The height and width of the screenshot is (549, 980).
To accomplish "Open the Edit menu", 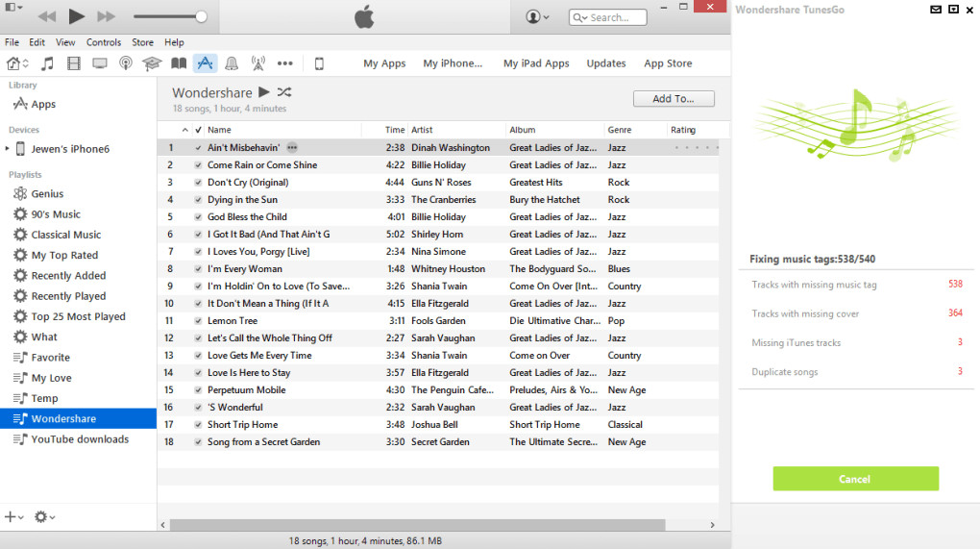I will point(37,42).
